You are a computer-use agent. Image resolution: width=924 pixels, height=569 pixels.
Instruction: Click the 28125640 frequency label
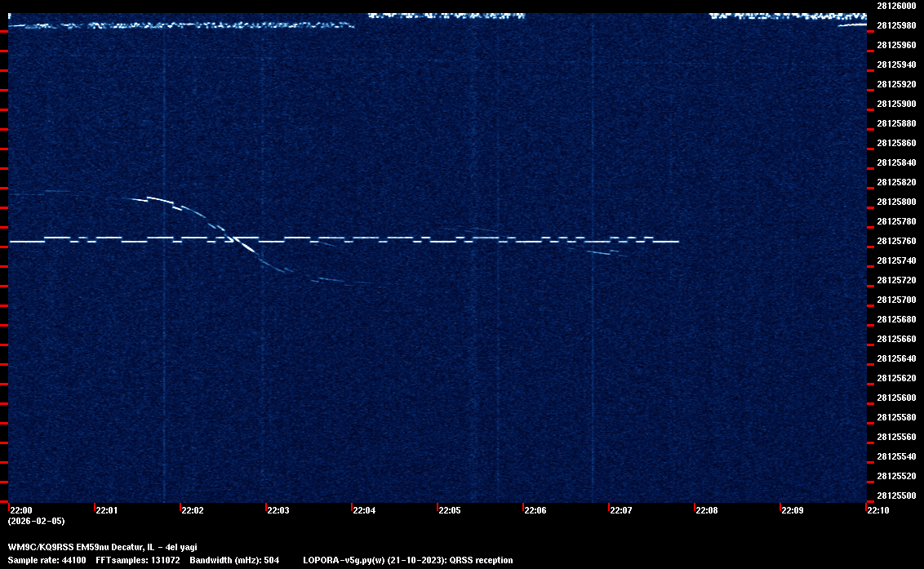tap(895, 358)
